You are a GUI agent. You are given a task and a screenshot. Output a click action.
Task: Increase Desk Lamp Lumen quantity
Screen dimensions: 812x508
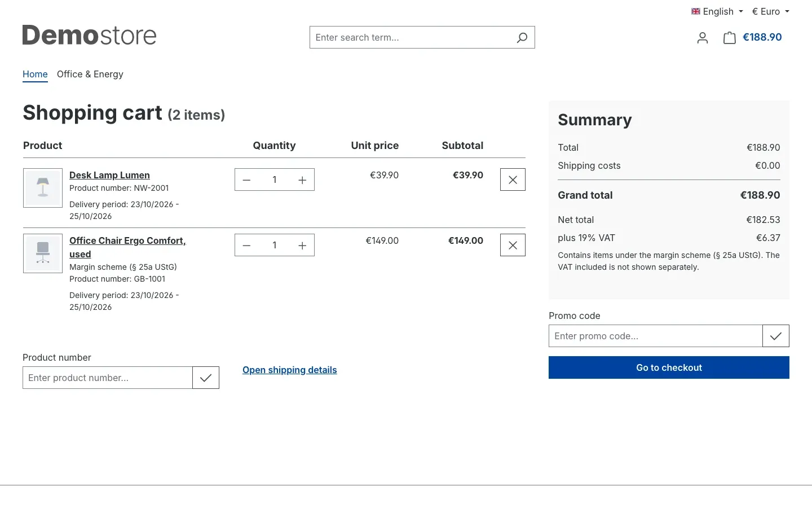[302, 180]
